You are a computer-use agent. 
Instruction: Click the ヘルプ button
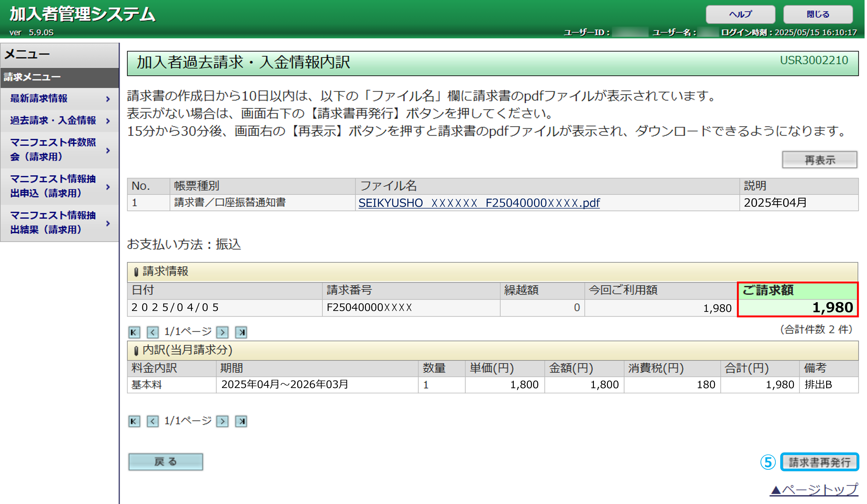point(740,15)
